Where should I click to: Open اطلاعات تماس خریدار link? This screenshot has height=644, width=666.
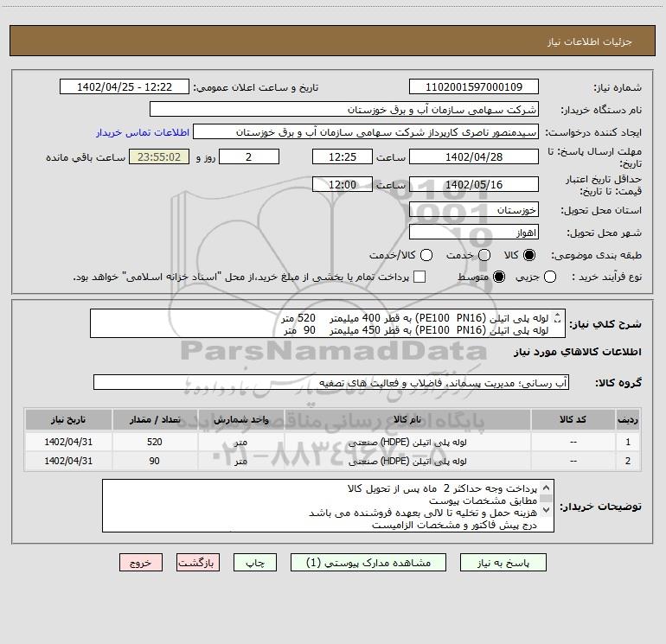click(143, 132)
